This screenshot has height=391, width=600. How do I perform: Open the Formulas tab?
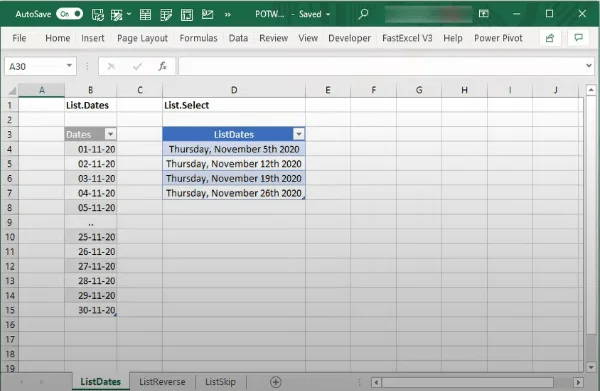pos(198,38)
